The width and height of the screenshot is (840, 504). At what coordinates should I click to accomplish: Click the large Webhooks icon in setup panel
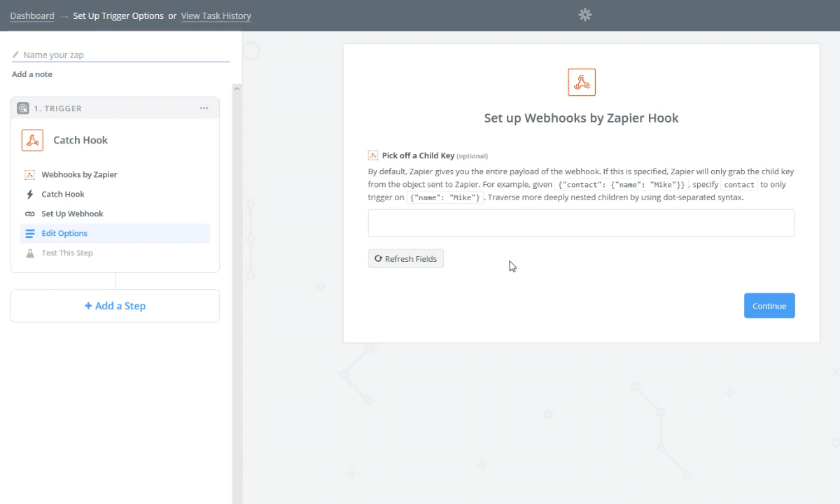582,82
